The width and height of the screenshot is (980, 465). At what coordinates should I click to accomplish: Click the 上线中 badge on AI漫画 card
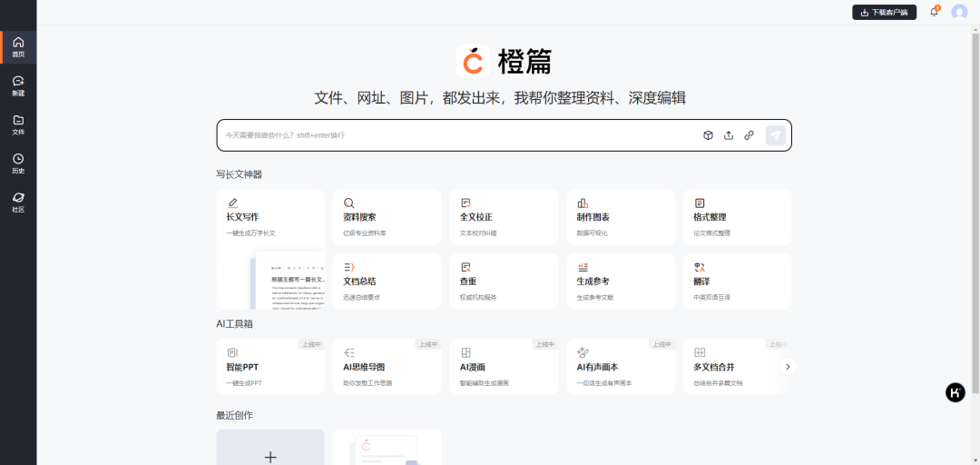[x=545, y=344]
